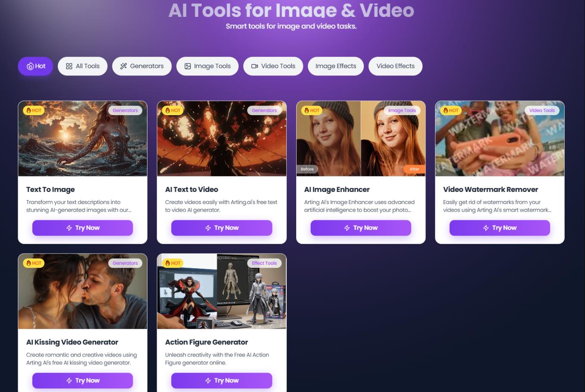Image resolution: width=585 pixels, height=392 pixels.
Task: Click the After label on enhancer preview
Action: [414, 169]
